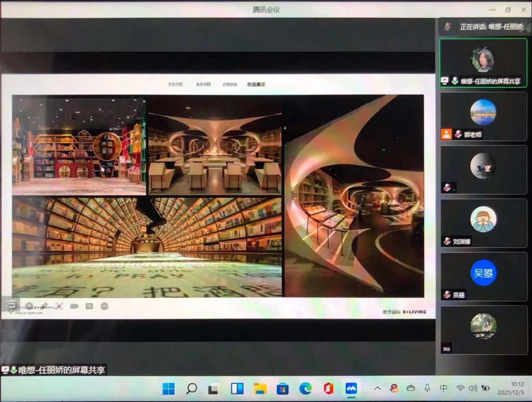Open the Tencent Meeting taskbar icon
532x402 pixels.
click(x=351, y=388)
